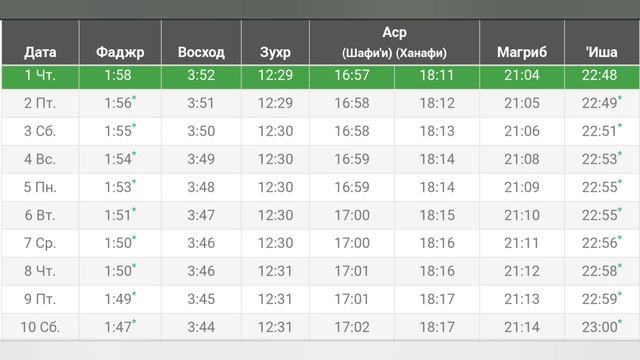Click the Восход column header

pos(201,52)
